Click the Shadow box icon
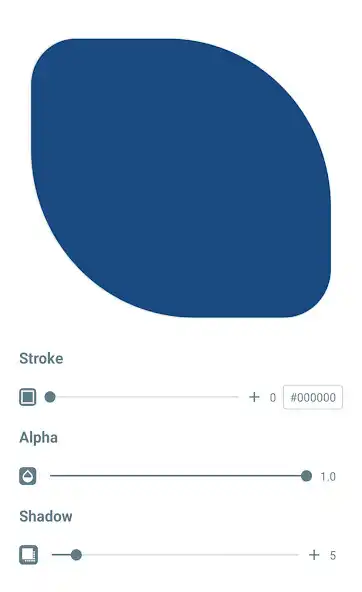 point(29,555)
